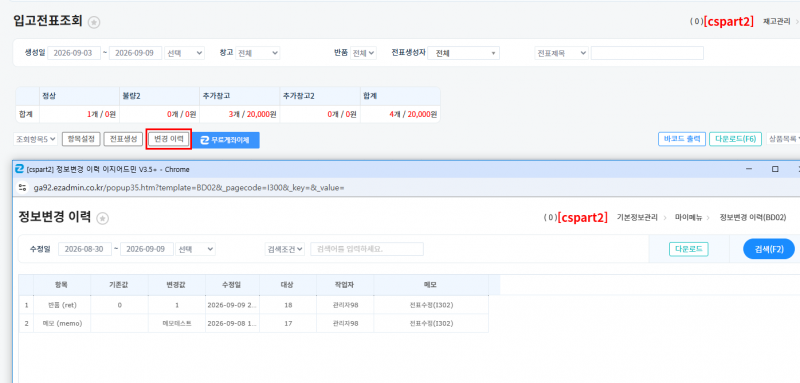This screenshot has height=383, width=800.
Task: Click ezadmin favicon in popup title bar
Action: [20, 169]
